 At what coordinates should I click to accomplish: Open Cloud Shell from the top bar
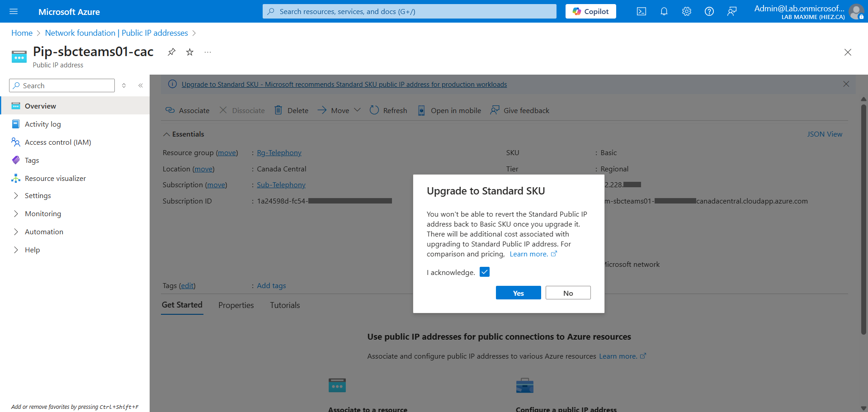pos(641,12)
